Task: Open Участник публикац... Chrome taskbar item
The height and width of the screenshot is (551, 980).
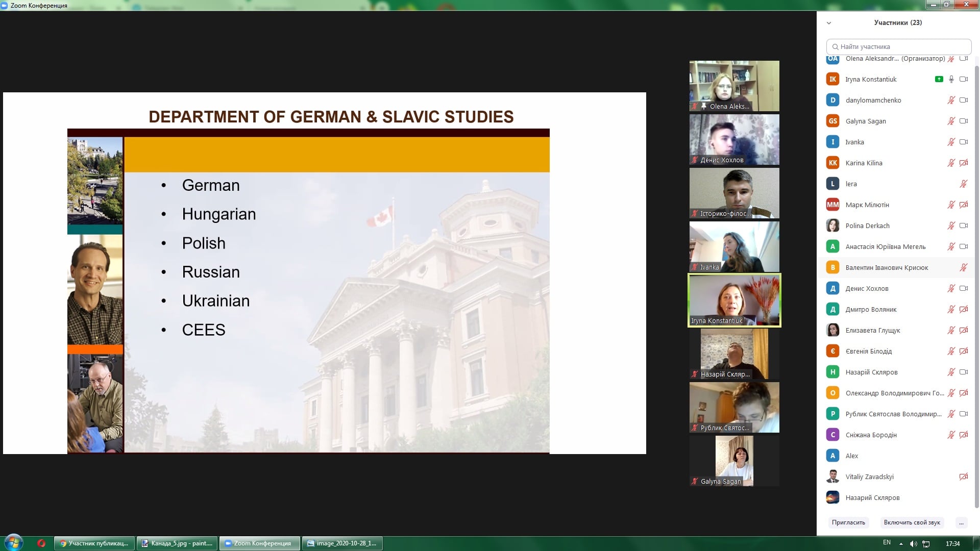Action: click(94, 543)
